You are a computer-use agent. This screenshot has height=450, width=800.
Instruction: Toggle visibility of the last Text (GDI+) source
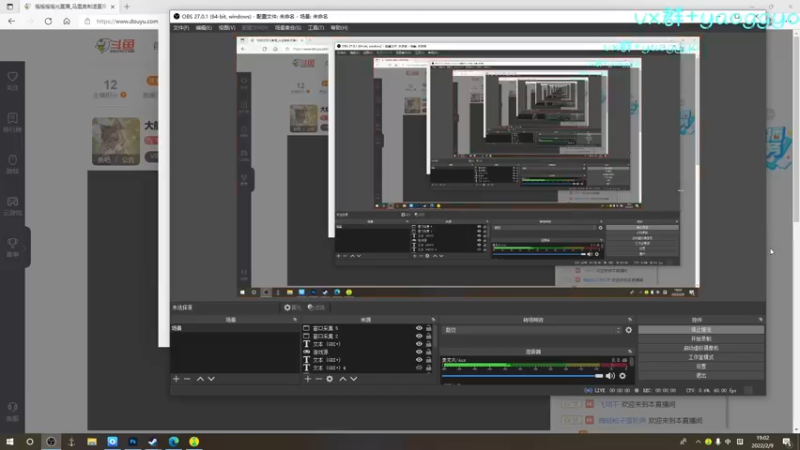pyautogui.click(x=419, y=368)
